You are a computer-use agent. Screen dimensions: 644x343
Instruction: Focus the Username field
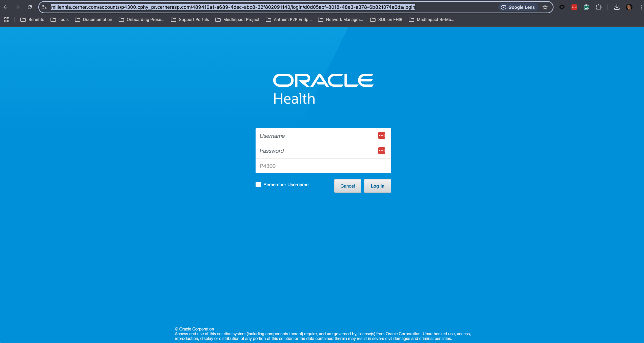(x=323, y=136)
